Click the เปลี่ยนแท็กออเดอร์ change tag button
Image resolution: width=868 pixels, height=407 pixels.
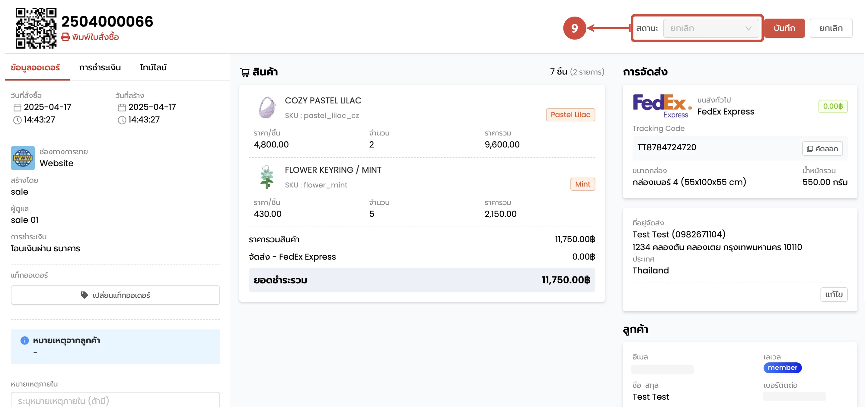115,295
